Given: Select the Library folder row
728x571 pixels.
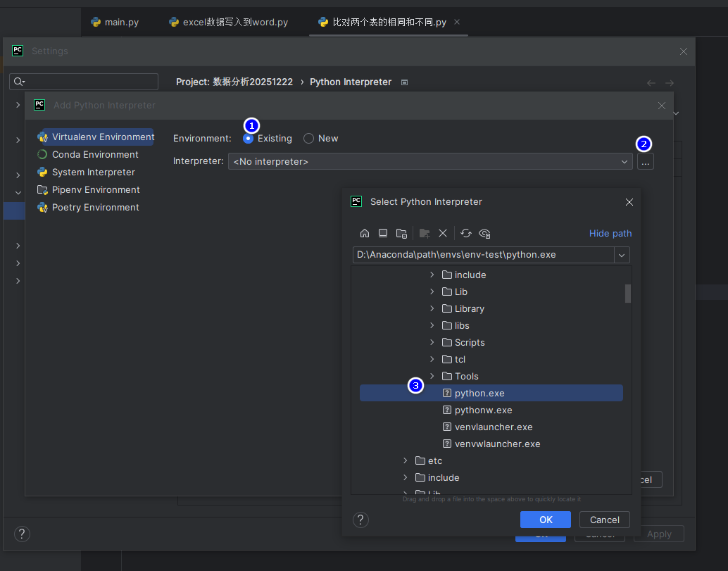Looking at the screenshot, I should click(491, 308).
